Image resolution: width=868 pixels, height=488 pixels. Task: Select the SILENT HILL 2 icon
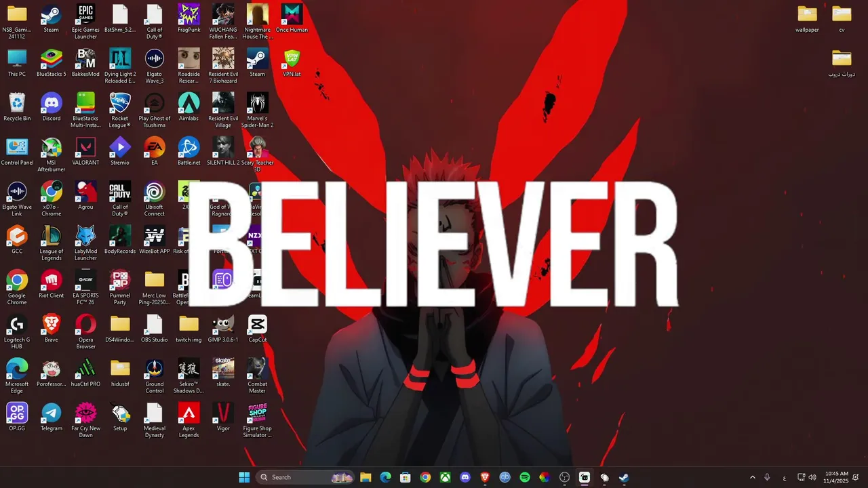223,151
